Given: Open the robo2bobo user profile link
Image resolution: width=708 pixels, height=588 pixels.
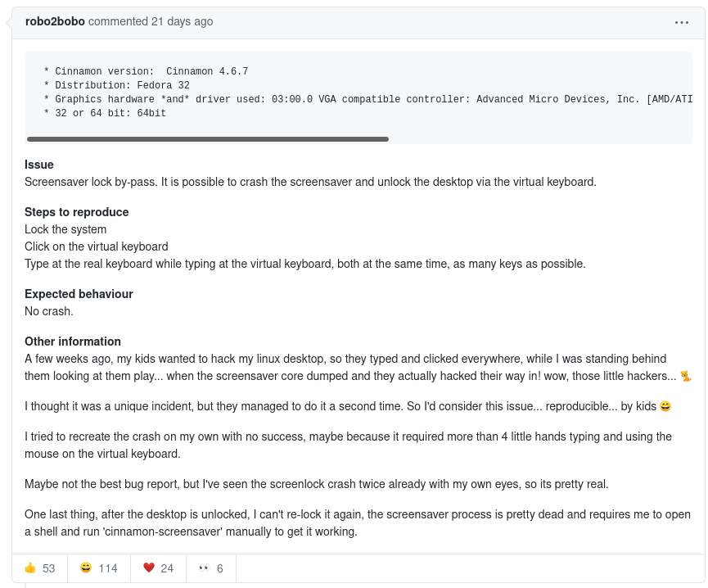Looking at the screenshot, I should 55,21.
